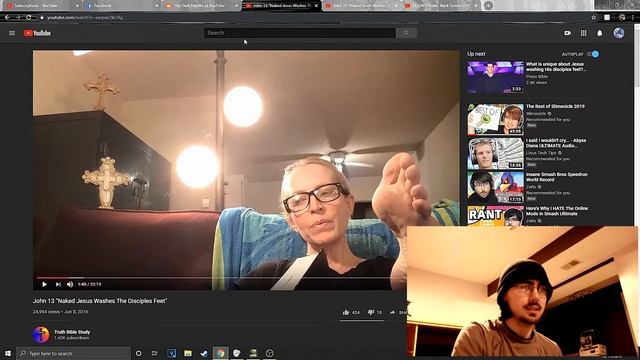Close the active John 13 tab
Image resolution: width=640 pixels, height=360 pixels.
pyautogui.click(x=316, y=6)
